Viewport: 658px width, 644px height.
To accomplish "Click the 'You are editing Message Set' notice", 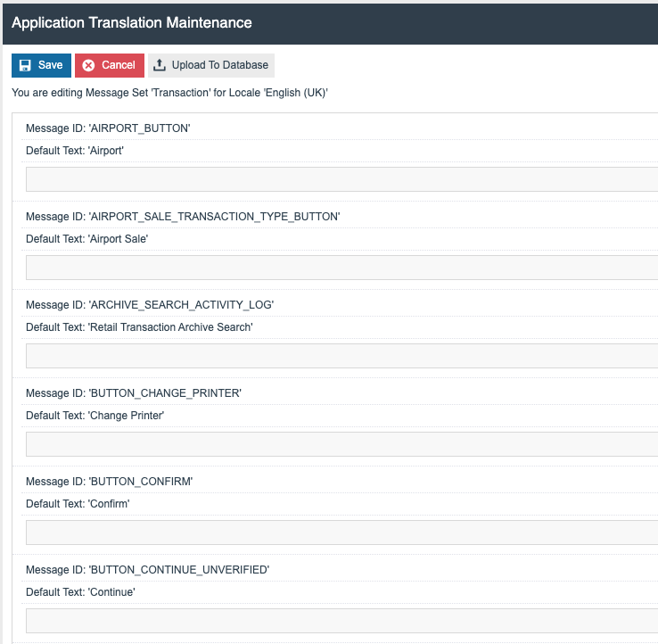I will 169,93.
